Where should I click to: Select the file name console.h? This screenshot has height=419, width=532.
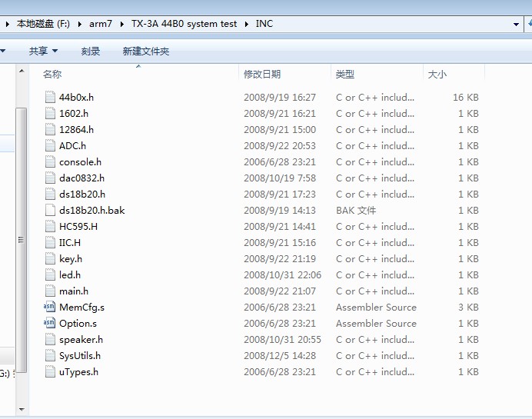[80, 162]
